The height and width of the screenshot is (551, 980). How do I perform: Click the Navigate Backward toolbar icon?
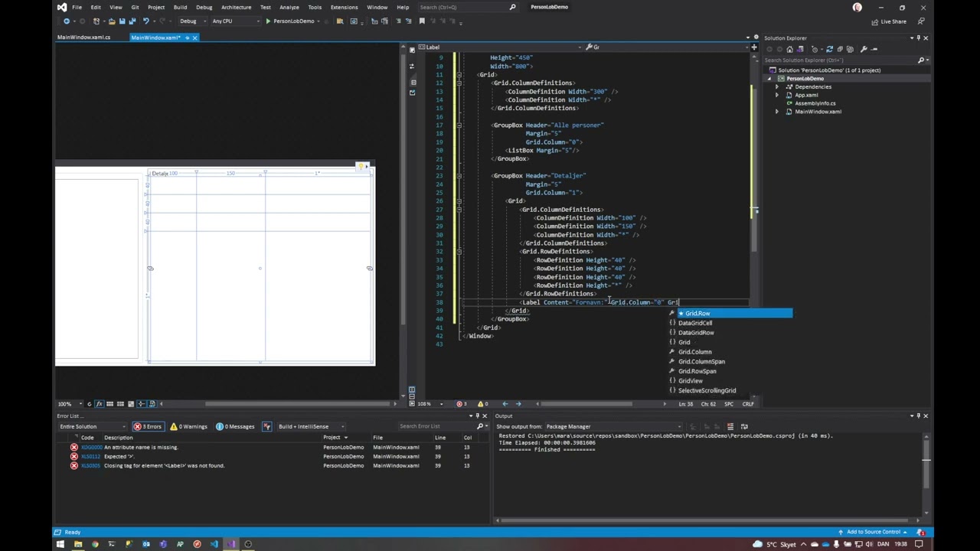point(67,21)
